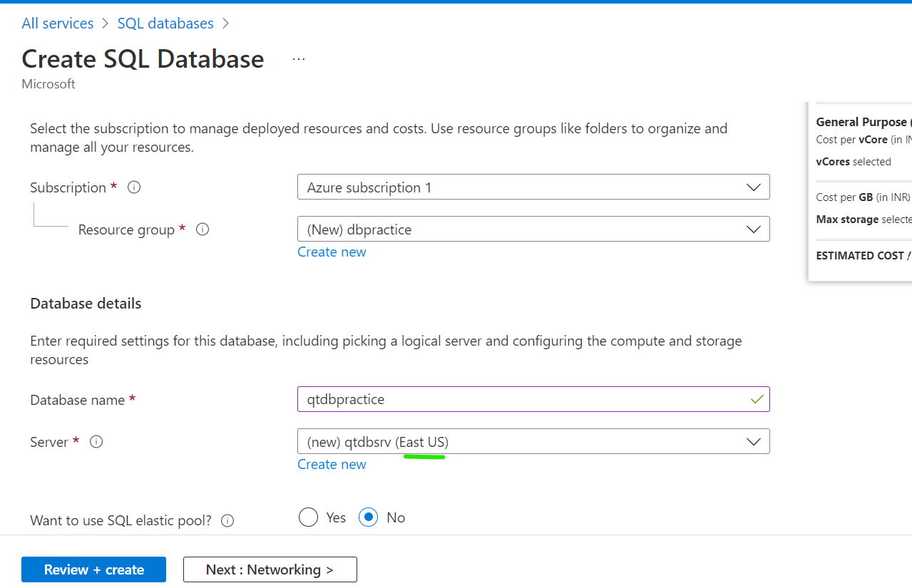Image resolution: width=912 pixels, height=588 pixels.
Task: Go to Next : Networking step
Action: (270, 569)
